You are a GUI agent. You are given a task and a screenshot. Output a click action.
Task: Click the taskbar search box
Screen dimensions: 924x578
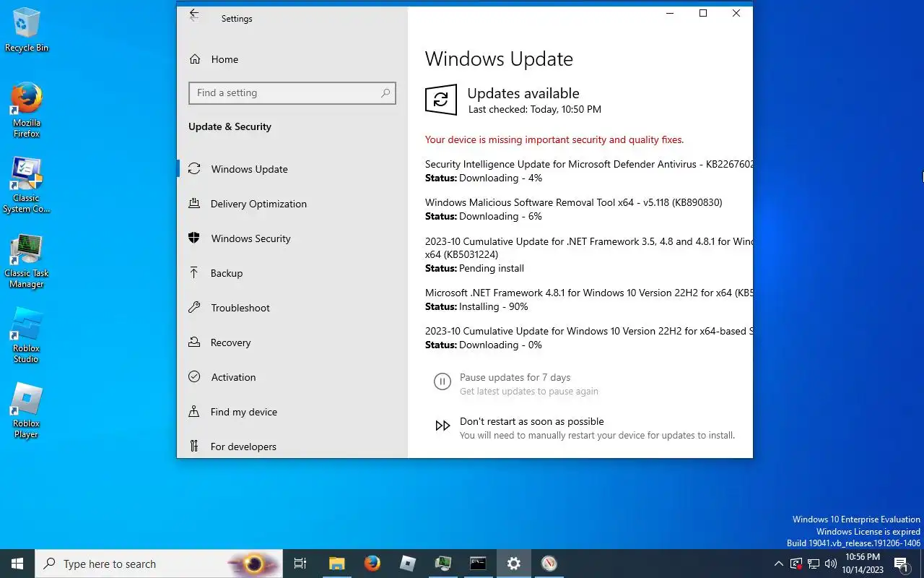tap(159, 564)
